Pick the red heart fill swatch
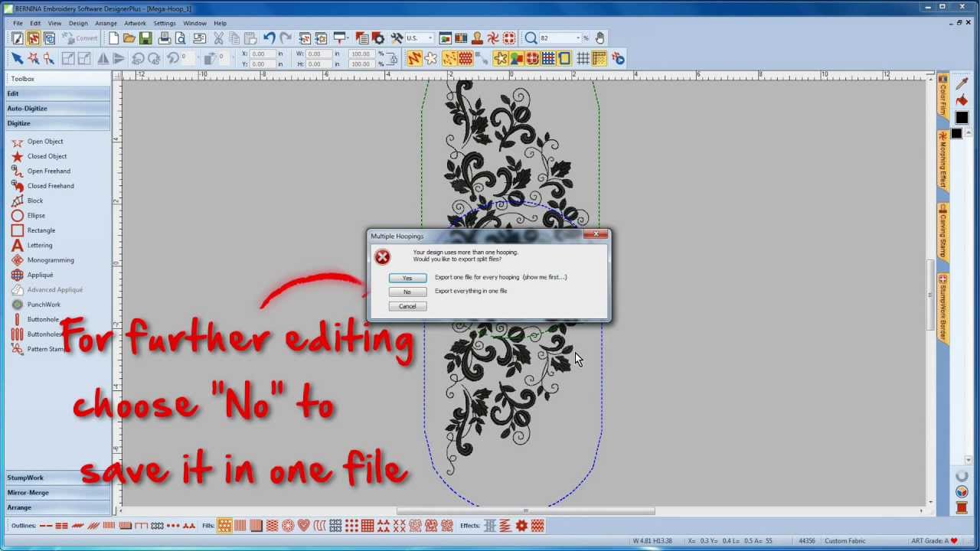 304,525
